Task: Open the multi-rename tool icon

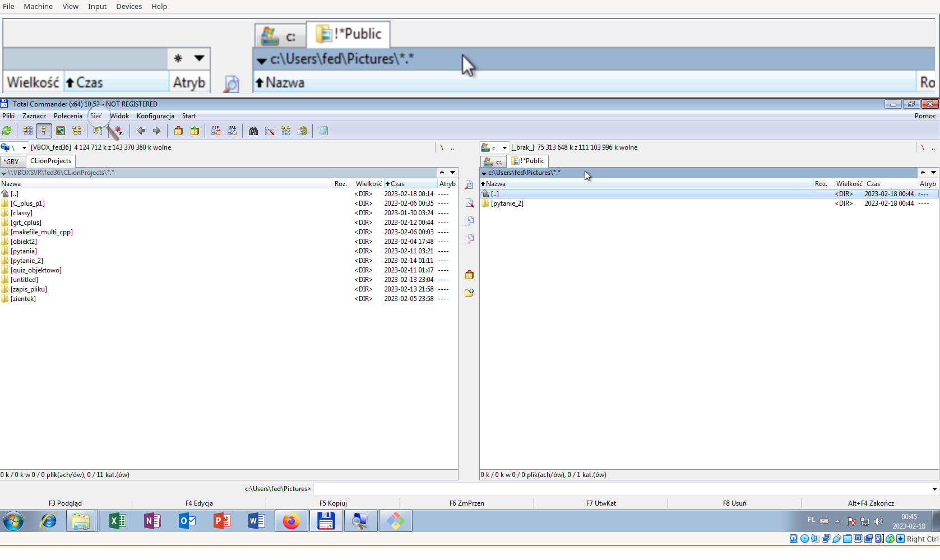Action: [x=270, y=131]
